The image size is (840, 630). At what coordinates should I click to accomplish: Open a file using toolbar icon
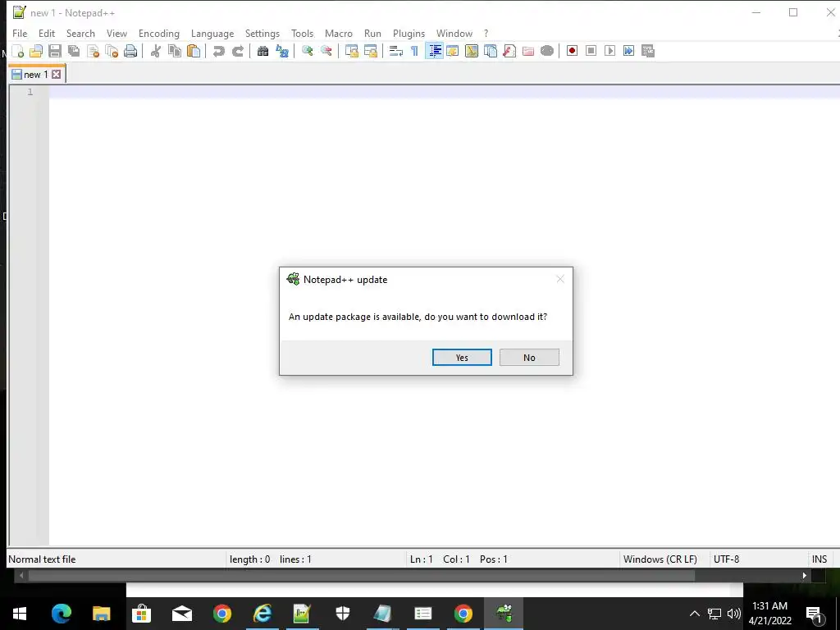[x=36, y=51]
